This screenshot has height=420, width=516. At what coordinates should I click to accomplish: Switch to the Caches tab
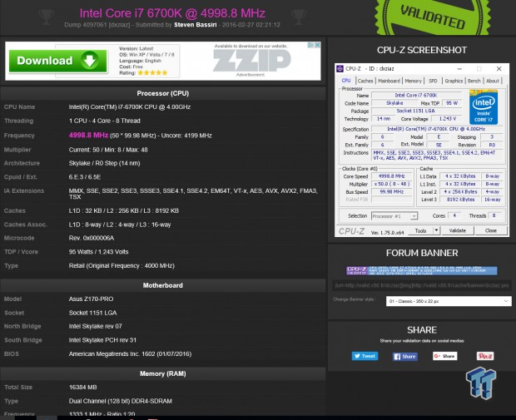pyautogui.click(x=365, y=81)
